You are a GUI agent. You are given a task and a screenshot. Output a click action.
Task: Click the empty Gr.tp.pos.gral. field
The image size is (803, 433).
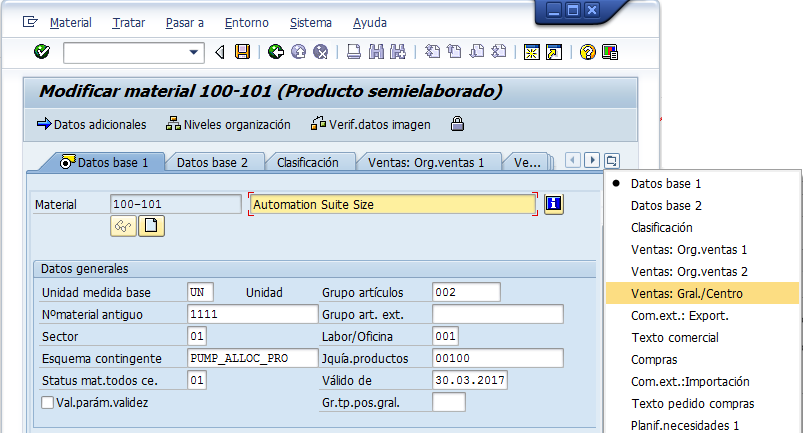pyautogui.click(x=449, y=402)
